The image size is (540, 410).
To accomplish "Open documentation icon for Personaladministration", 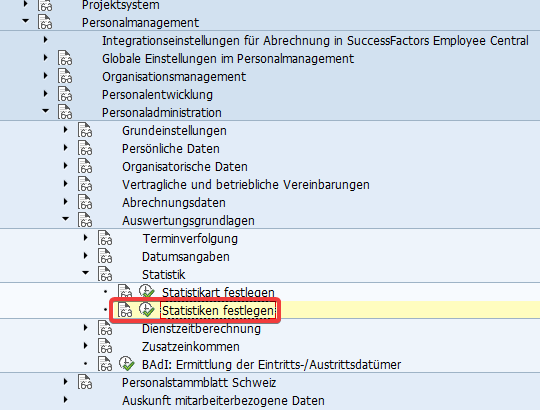I will [65, 112].
